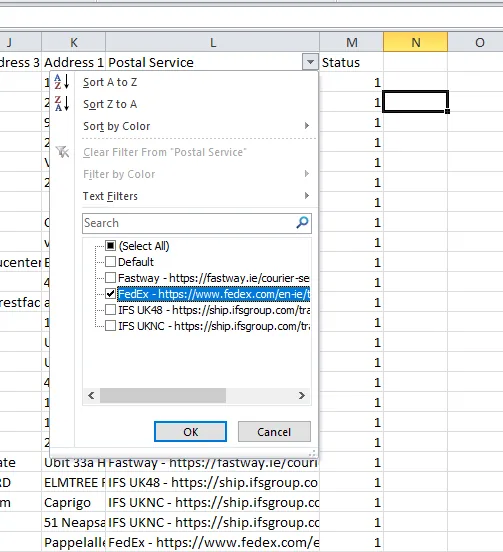Click the Ubit 33a H address cell
This screenshot has width=503, height=552.
pyautogui.click(x=74, y=463)
